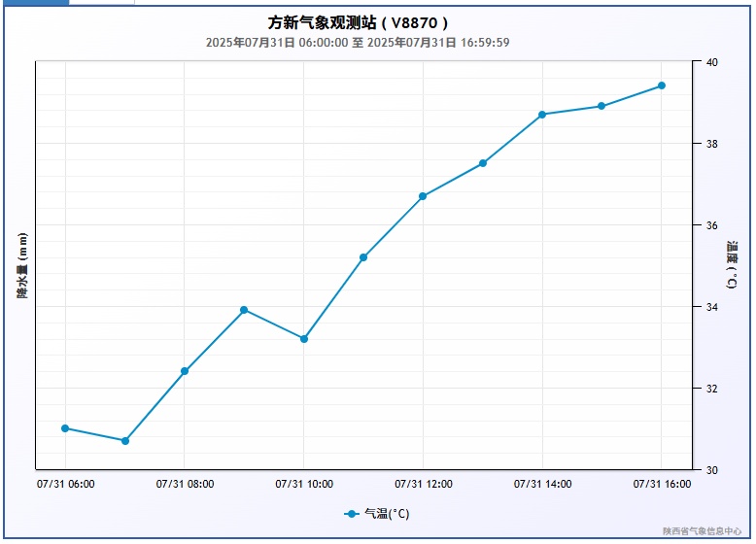Click the highest data point at 16:00
This screenshot has width=756, height=544.
click(662, 85)
